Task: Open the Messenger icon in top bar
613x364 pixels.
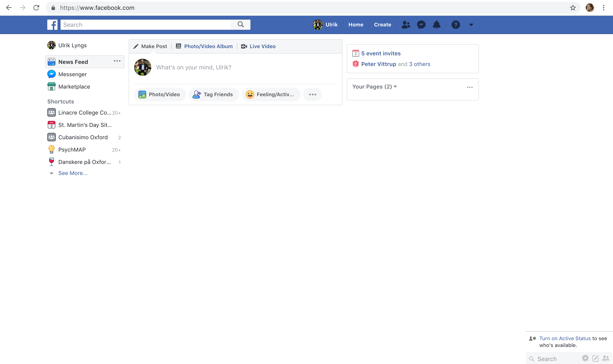Action: coord(421,25)
